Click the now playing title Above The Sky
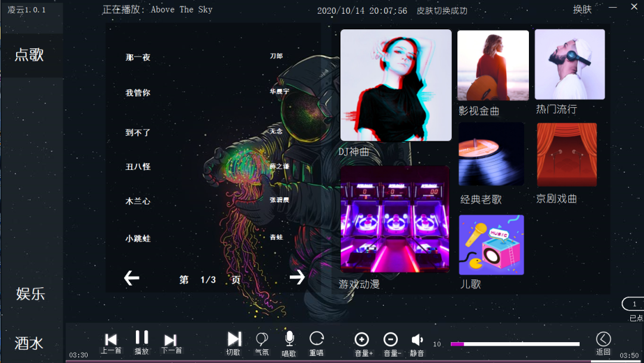Image resolution: width=644 pixels, height=363 pixels. (x=181, y=10)
